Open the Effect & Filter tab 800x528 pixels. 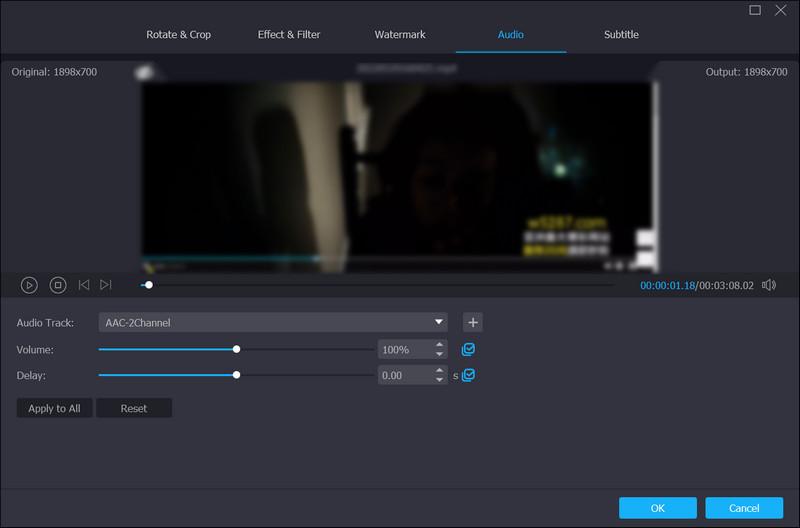[x=289, y=35]
